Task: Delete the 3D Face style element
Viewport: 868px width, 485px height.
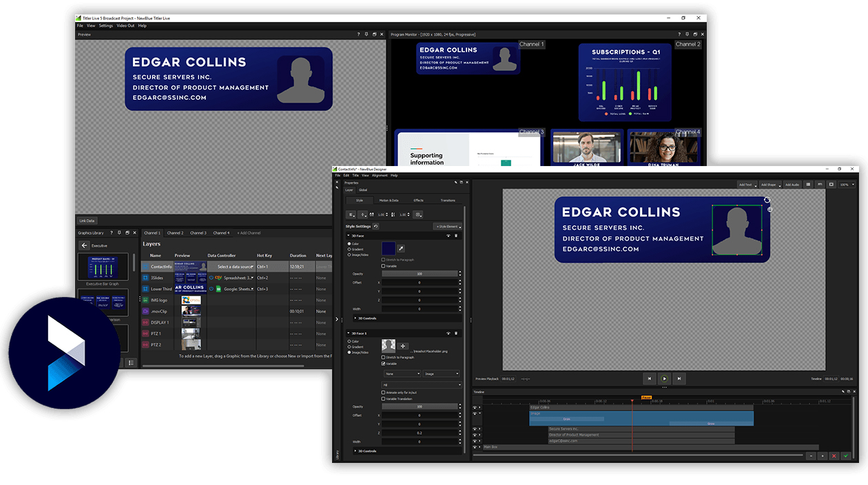Action: (455, 236)
